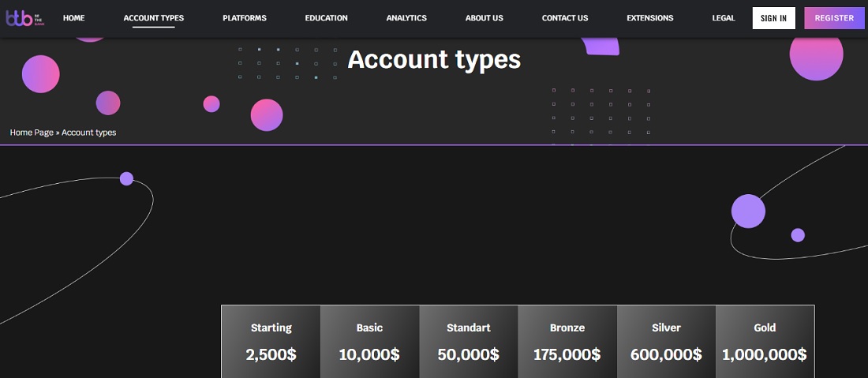This screenshot has width=868, height=378.
Task: Go to the Platforms page
Action: pyautogui.click(x=245, y=18)
